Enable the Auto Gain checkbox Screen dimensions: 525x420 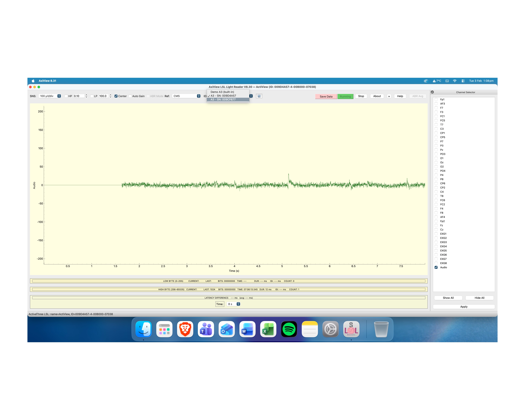pyautogui.click(x=130, y=96)
